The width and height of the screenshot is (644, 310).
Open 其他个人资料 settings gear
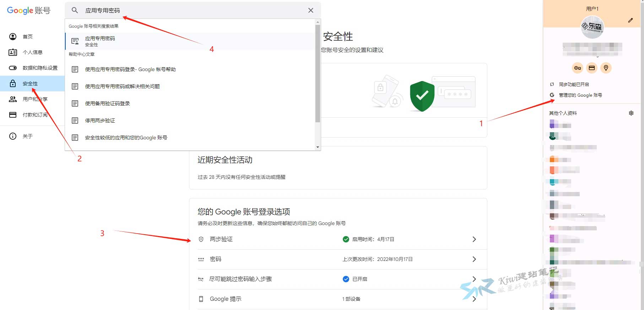click(x=631, y=113)
